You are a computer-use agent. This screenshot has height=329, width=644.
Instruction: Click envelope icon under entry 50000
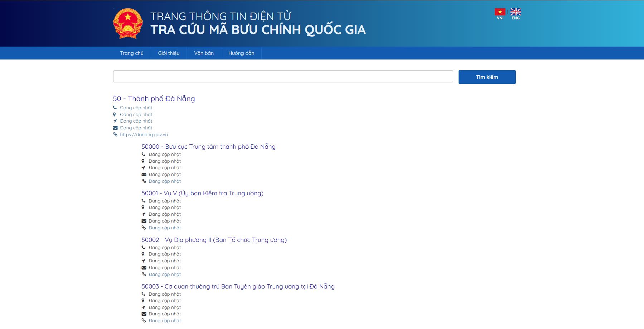click(x=144, y=175)
